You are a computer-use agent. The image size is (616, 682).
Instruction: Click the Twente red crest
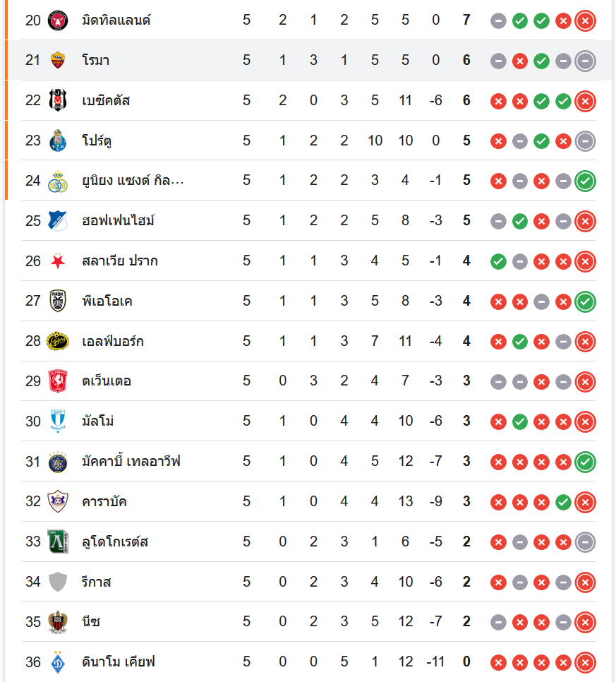pos(58,381)
